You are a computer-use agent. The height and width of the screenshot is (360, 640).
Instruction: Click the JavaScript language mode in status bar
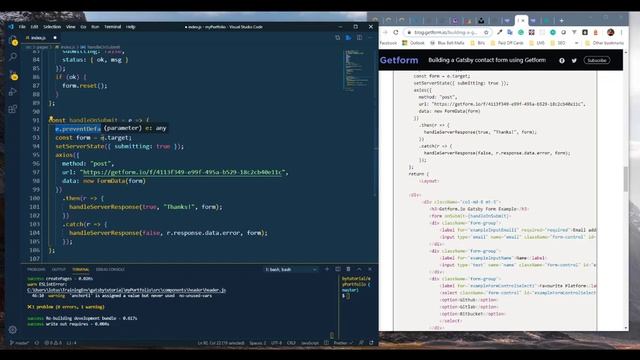coord(310,343)
